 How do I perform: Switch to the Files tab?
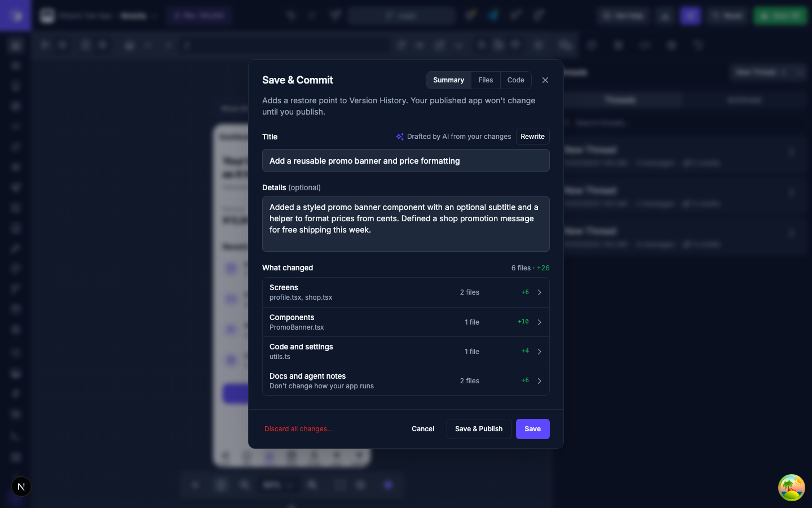click(x=486, y=80)
